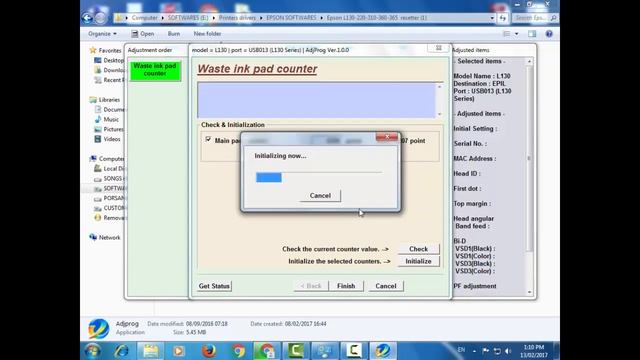
Task: Cancel the Initializing now dialog
Action: 320,196
